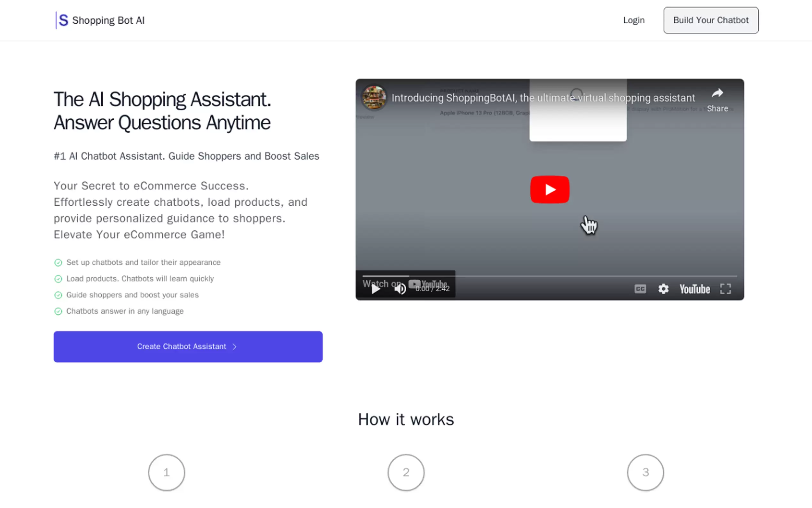Click the step 1 circle
Image resolution: width=812 pixels, height=508 pixels.
click(167, 472)
